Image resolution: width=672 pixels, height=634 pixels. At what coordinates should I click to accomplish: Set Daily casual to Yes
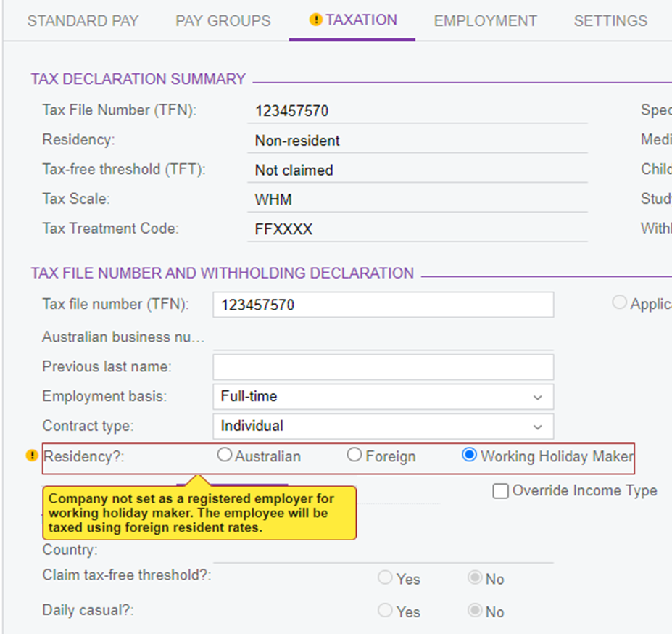pos(386,611)
